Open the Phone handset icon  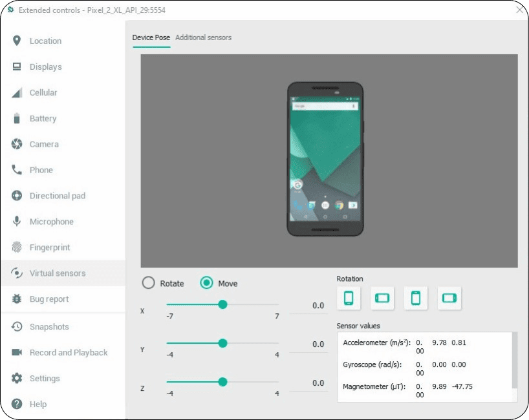(17, 169)
